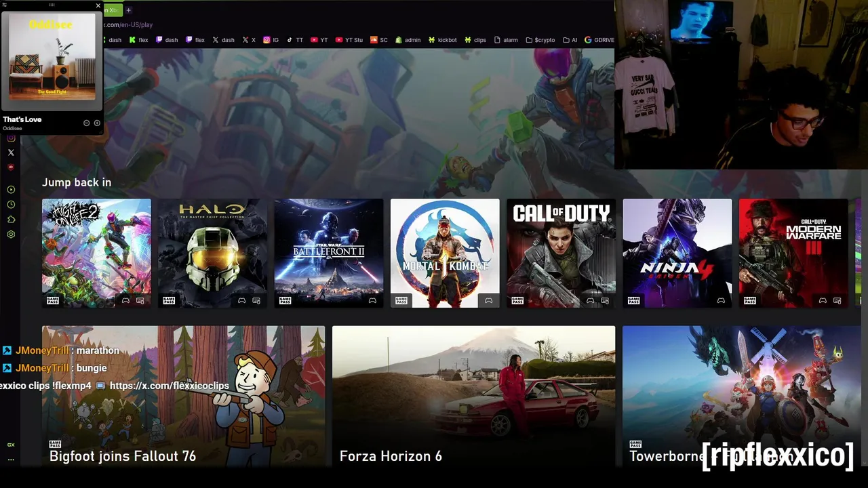Open the 'admin' bookmark
Image resolution: width=868 pixels, height=488 pixels.
pyautogui.click(x=408, y=40)
